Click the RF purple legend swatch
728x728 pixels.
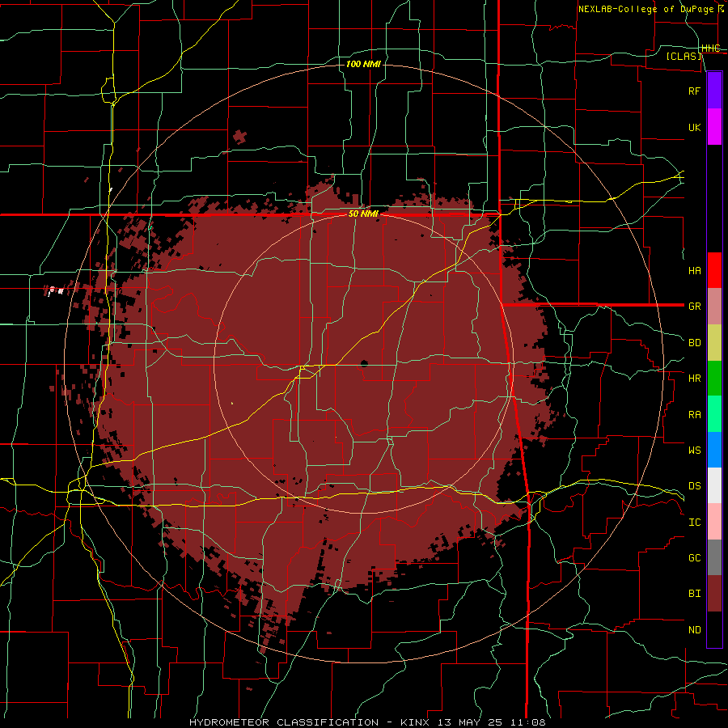tap(714, 91)
